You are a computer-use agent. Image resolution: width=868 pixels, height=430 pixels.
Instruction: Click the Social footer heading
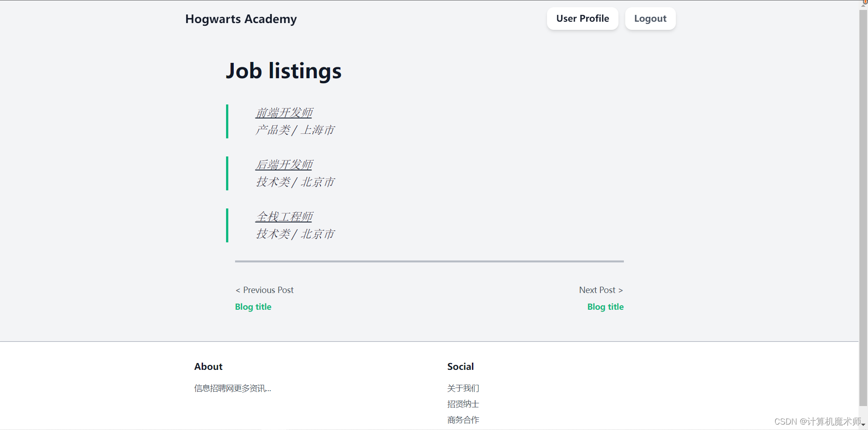[460, 367]
